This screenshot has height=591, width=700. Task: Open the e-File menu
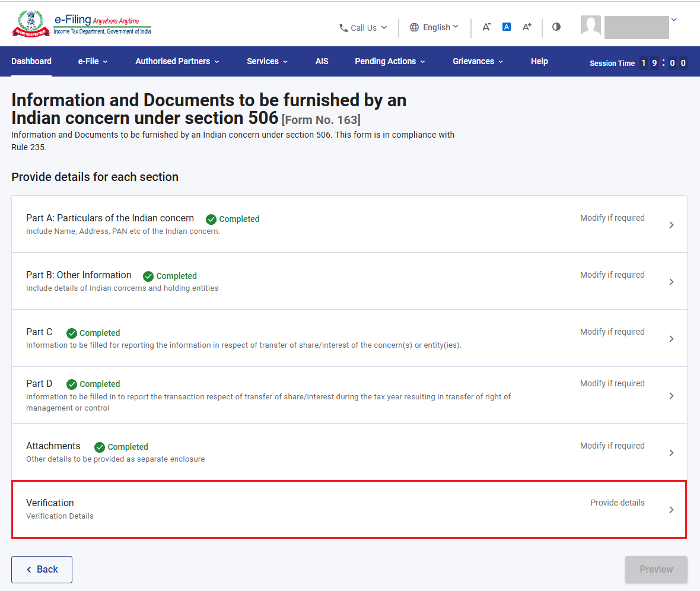[93, 61]
